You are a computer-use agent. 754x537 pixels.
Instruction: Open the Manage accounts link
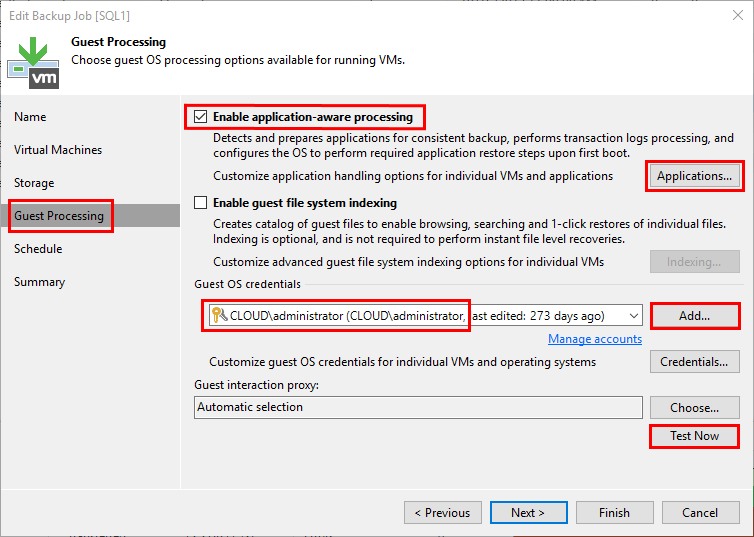point(594,340)
